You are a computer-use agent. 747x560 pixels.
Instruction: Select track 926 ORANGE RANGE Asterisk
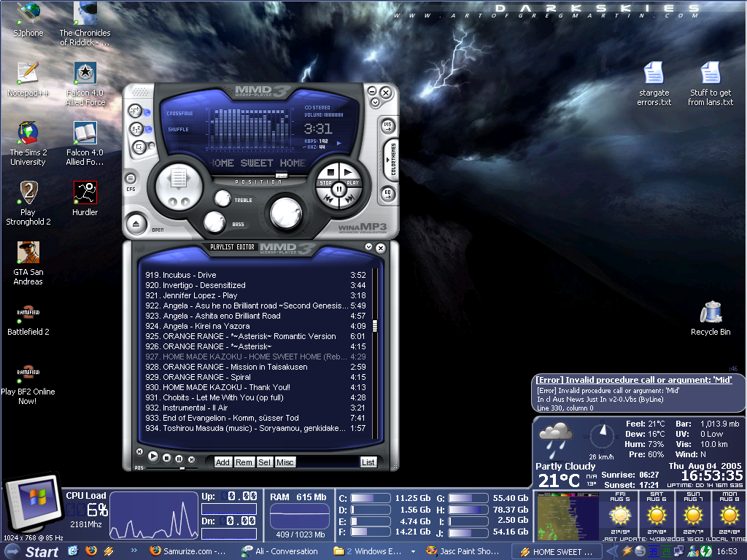(255, 346)
